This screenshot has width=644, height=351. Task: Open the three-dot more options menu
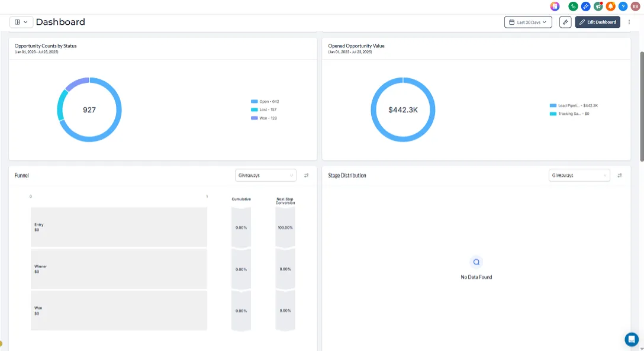point(629,22)
